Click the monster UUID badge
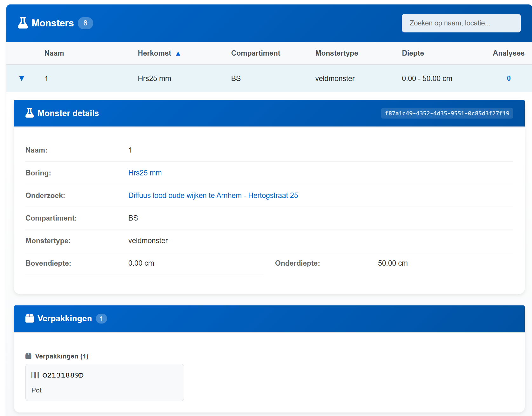Viewport: 532px width, 416px height. coord(447,113)
